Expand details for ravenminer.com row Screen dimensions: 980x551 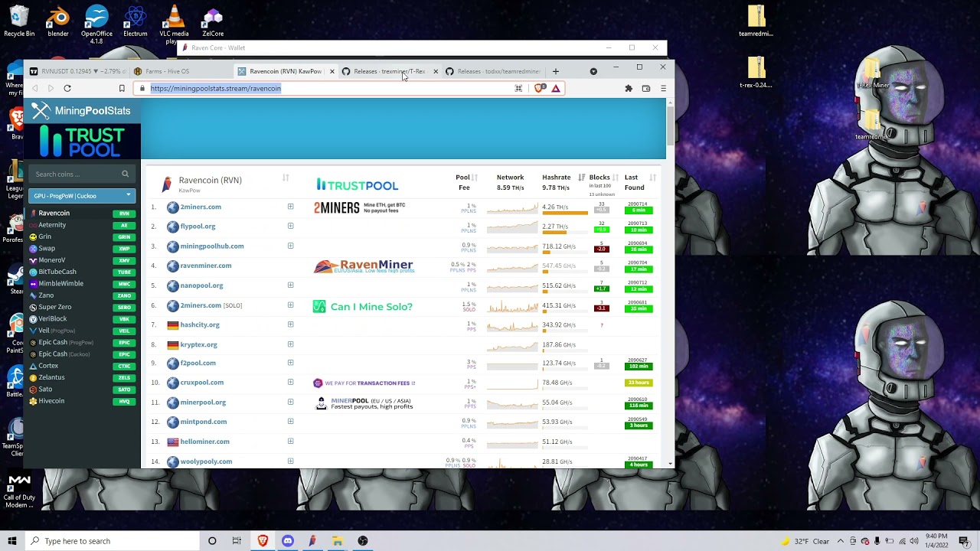point(290,266)
